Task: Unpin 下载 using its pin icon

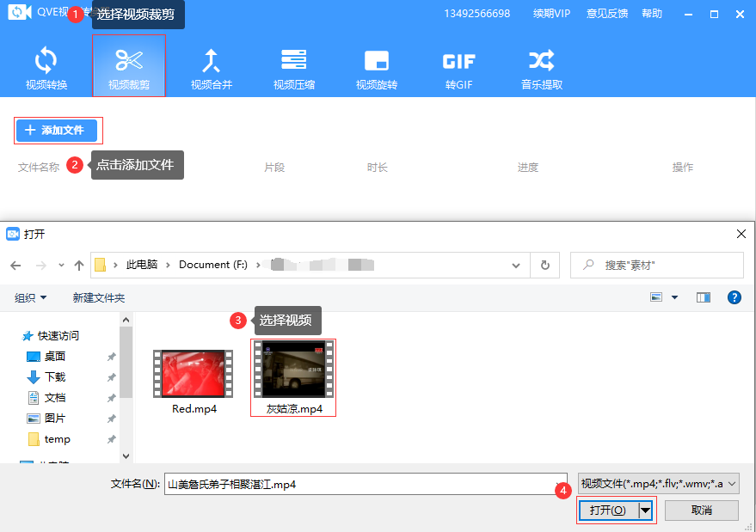Action: point(111,377)
